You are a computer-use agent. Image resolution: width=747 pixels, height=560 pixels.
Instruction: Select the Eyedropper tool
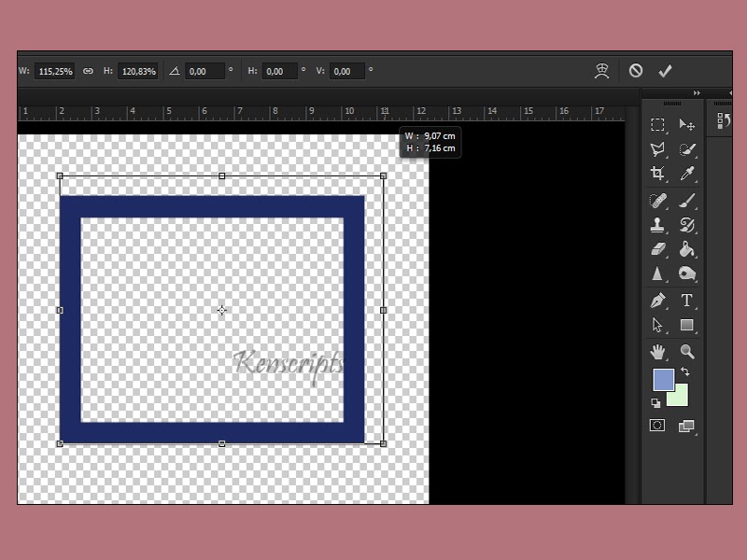(685, 175)
